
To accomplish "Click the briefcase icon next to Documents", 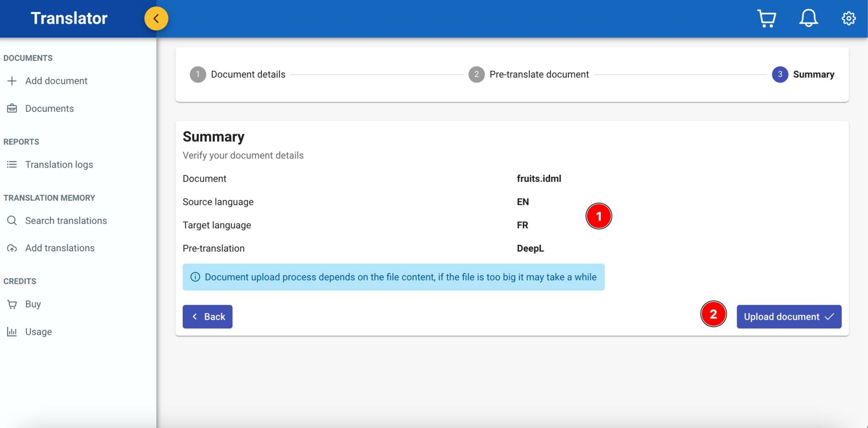I will (x=12, y=109).
